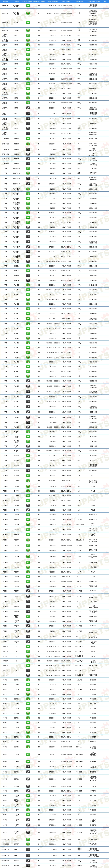Click 'USJA' engine code in Ford Fiesta row
Screen dimensions: 109x868
93,572
